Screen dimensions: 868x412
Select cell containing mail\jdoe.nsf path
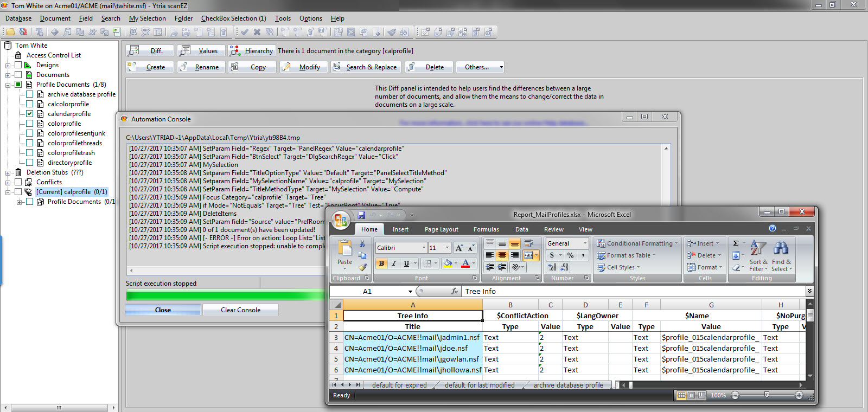pyautogui.click(x=413, y=349)
